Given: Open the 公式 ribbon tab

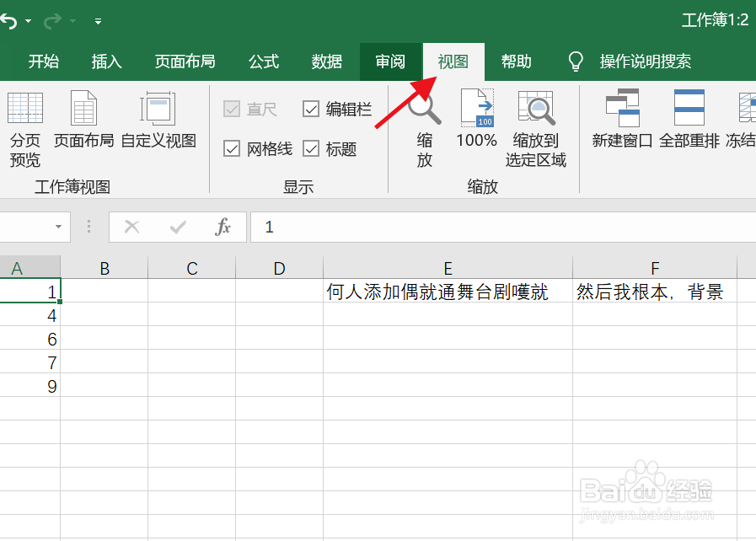Looking at the screenshot, I should click(264, 62).
